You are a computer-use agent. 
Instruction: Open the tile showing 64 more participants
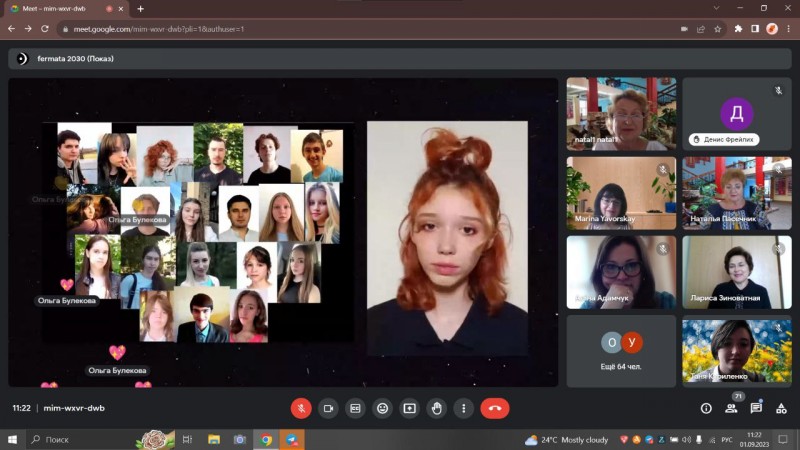[x=621, y=350]
